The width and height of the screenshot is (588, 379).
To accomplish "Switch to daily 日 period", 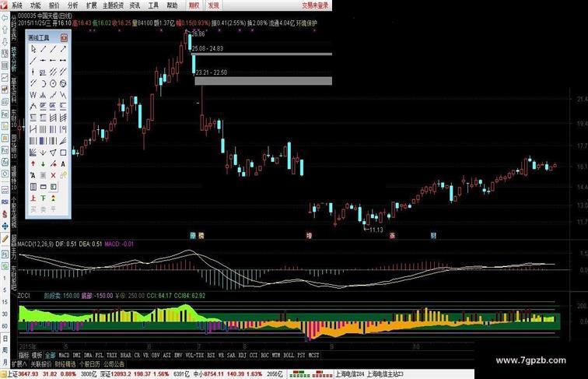I will 5,338.
